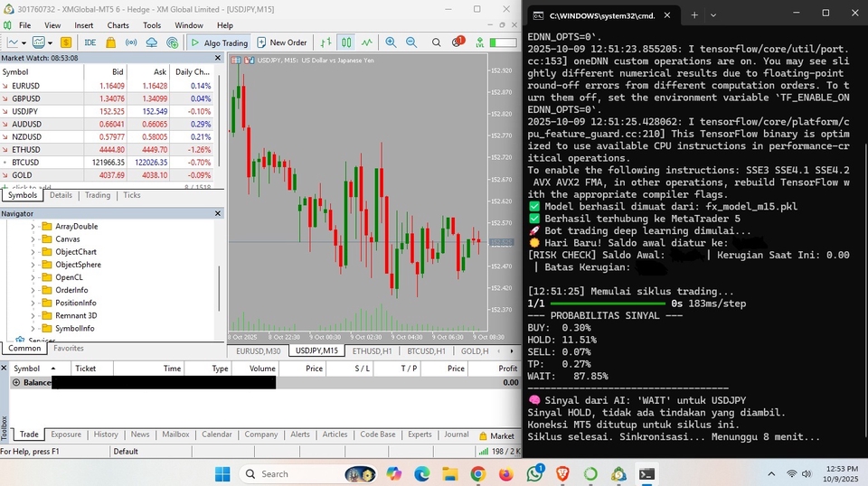Screen dimensions: 868x486
Task: Open the VPS cloud icon
Action: click(151, 42)
